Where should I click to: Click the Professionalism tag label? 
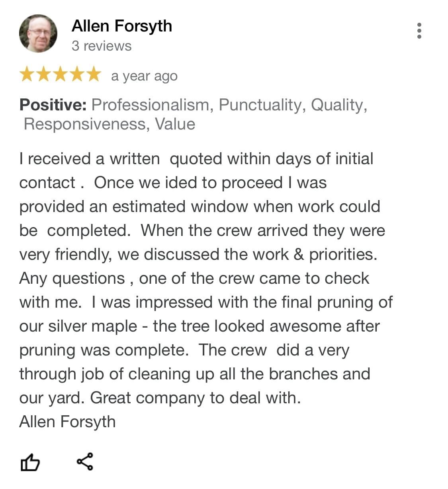pyautogui.click(x=151, y=105)
